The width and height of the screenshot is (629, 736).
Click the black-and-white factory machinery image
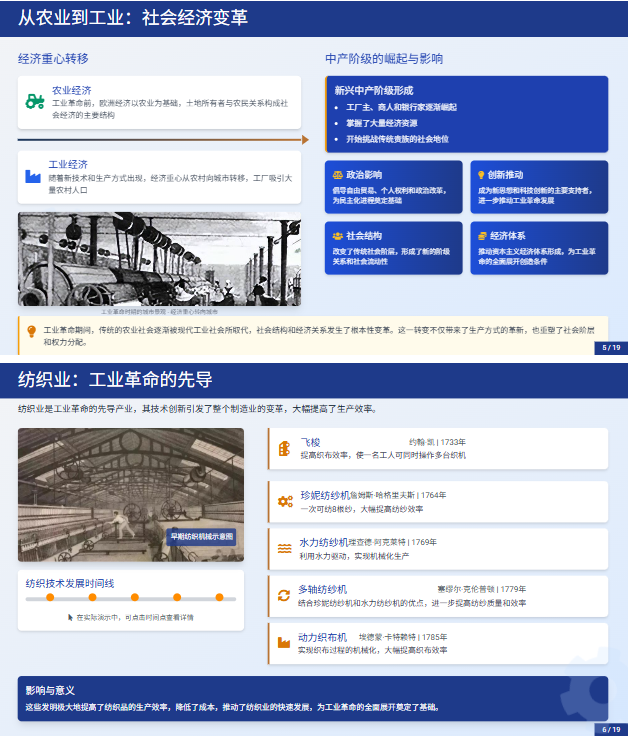coord(159,259)
